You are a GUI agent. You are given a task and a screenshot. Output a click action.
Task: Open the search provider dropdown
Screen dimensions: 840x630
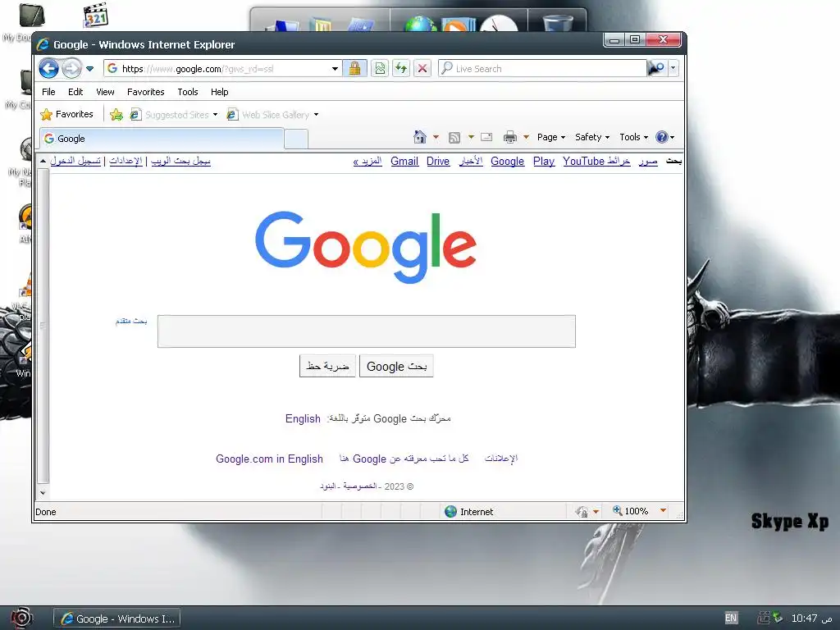(x=673, y=68)
